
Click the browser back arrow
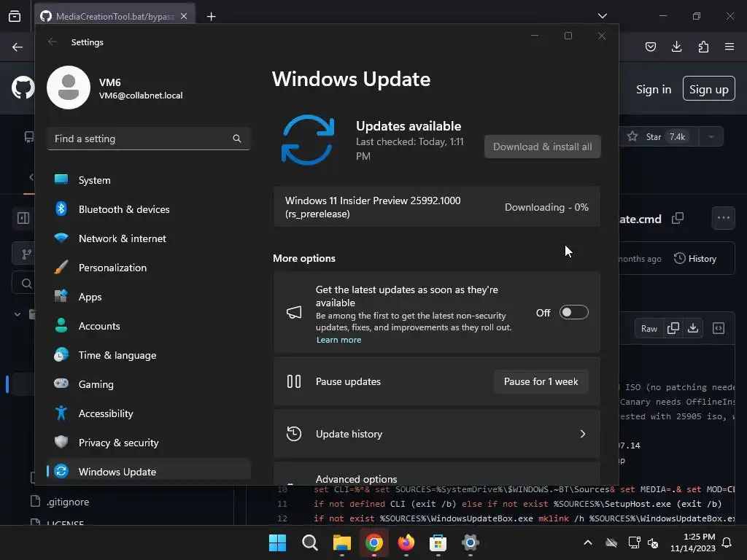[18, 47]
